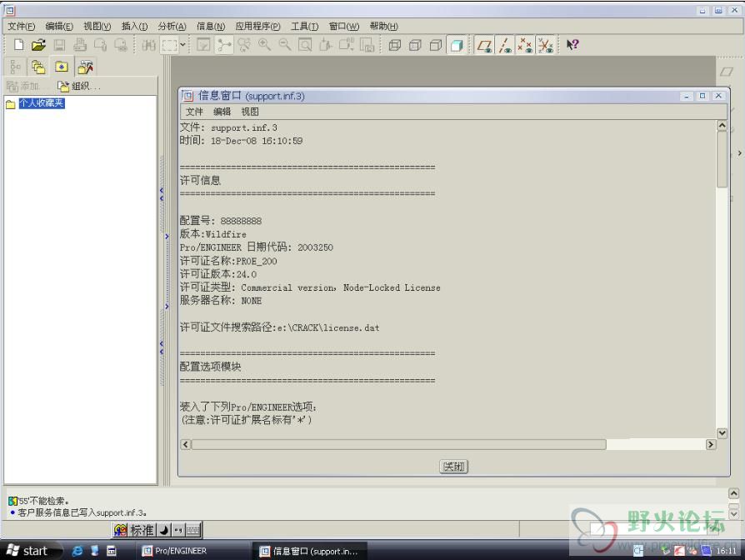The height and width of the screenshot is (560, 745).
Task: Click the repaint screen toolbar icon
Action: coord(203,45)
